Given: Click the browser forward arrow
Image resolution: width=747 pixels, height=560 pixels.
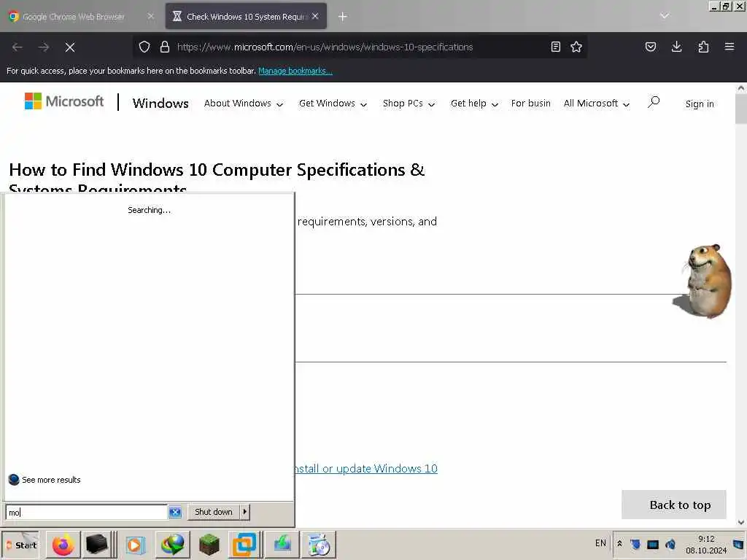Looking at the screenshot, I should (44, 47).
